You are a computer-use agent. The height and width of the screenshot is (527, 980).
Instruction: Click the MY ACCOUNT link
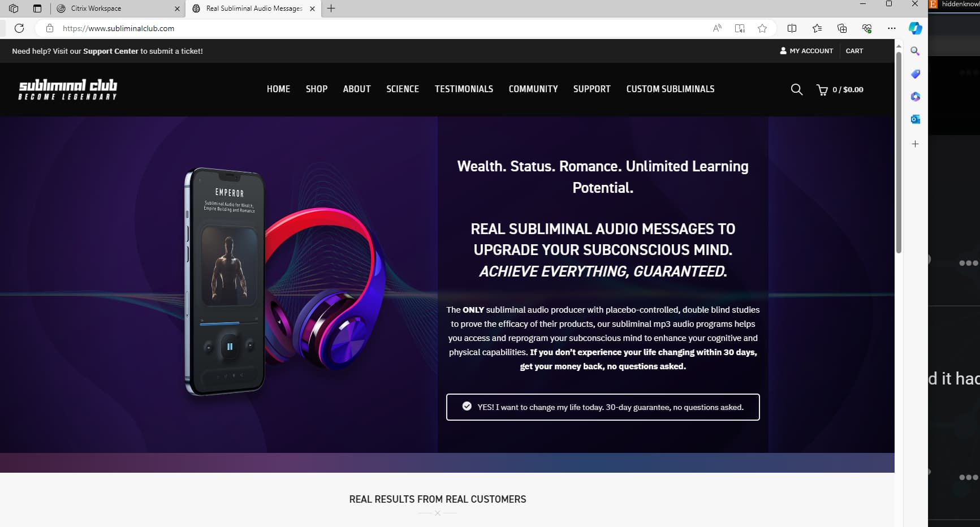pos(806,51)
